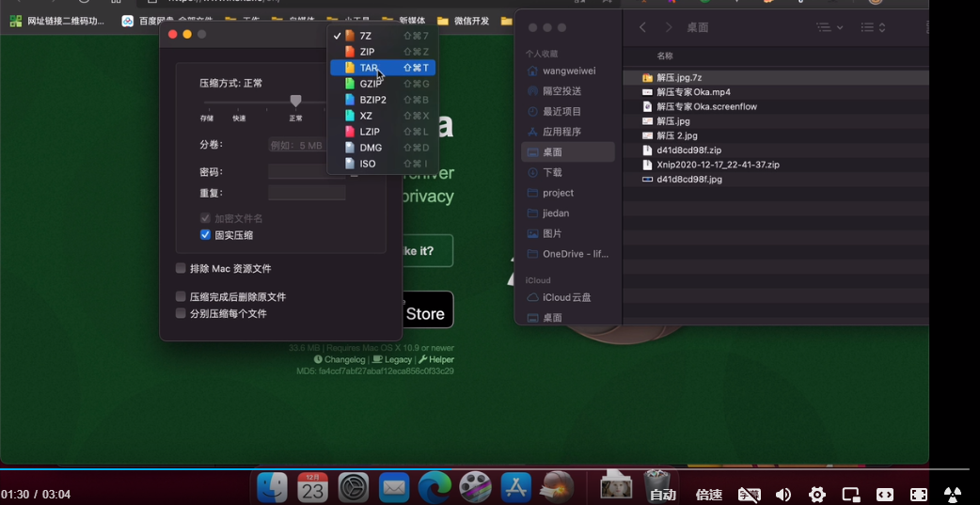The height and width of the screenshot is (505, 980).
Task: Open jiedan folder in Finder sidebar
Action: click(568, 213)
